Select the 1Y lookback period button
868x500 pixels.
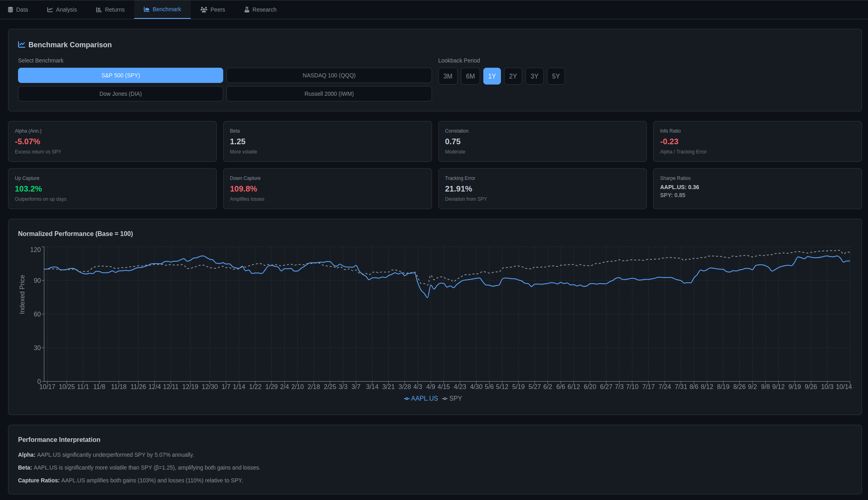click(x=492, y=76)
